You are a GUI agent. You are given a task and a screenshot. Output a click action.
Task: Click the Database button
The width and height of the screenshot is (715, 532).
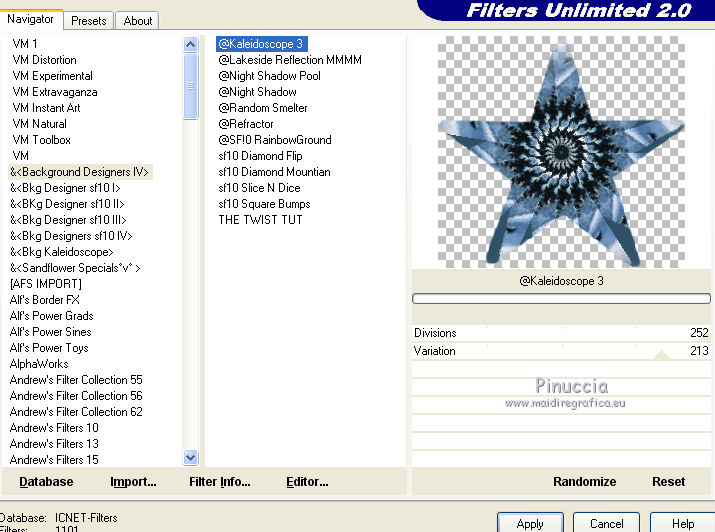click(46, 482)
